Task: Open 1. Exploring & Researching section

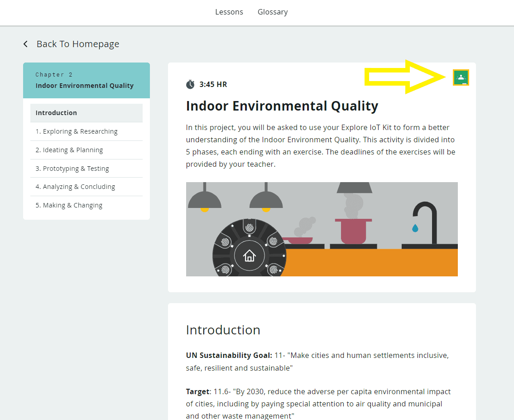Action: 77,131
